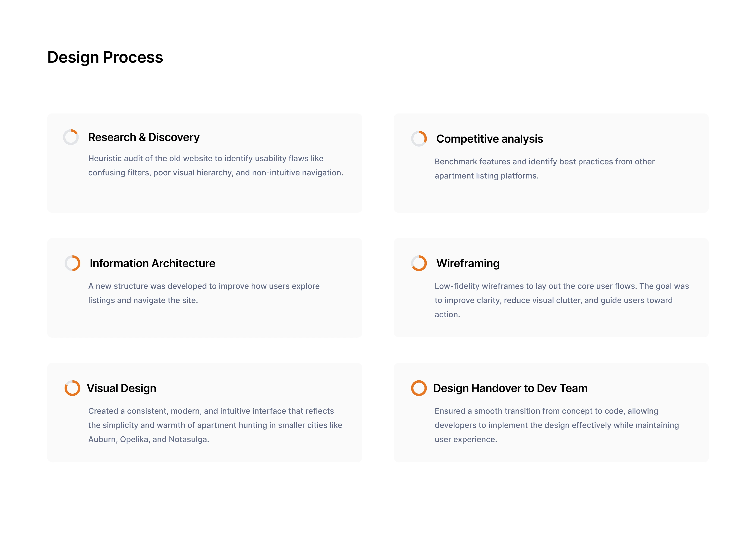Select the Research & Discovery card title
The height and width of the screenshot is (541, 756).
144,137
